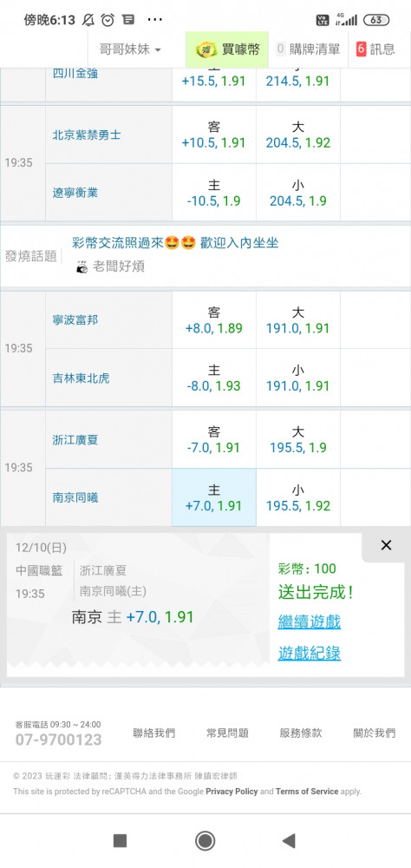Open the 購牌清單 cart tab
This screenshot has width=411, height=868.
(x=308, y=49)
